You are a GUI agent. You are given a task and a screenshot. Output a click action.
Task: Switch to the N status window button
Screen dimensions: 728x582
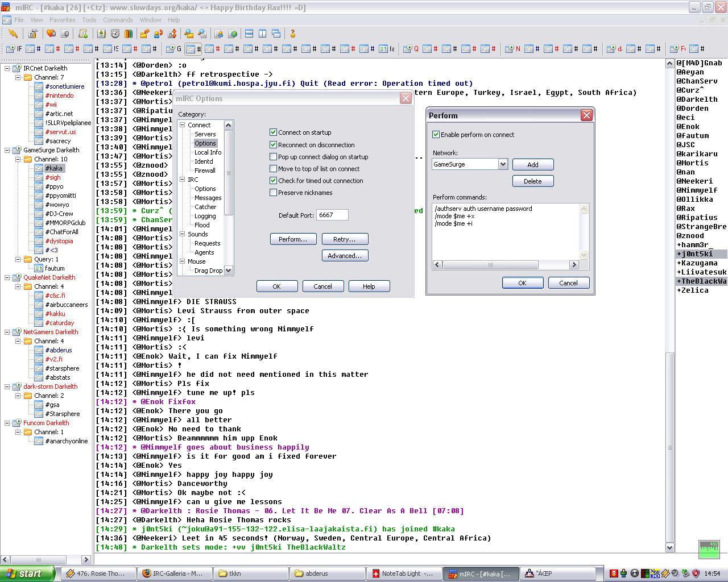[x=513, y=49]
